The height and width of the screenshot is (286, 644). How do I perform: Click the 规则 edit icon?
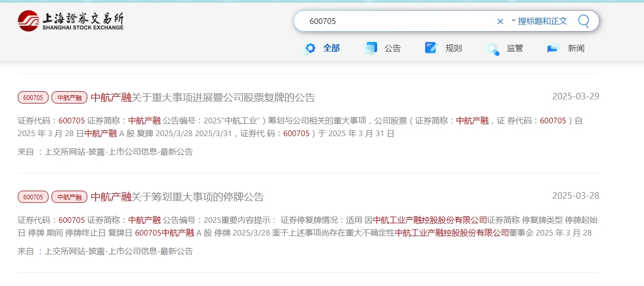tap(431, 48)
